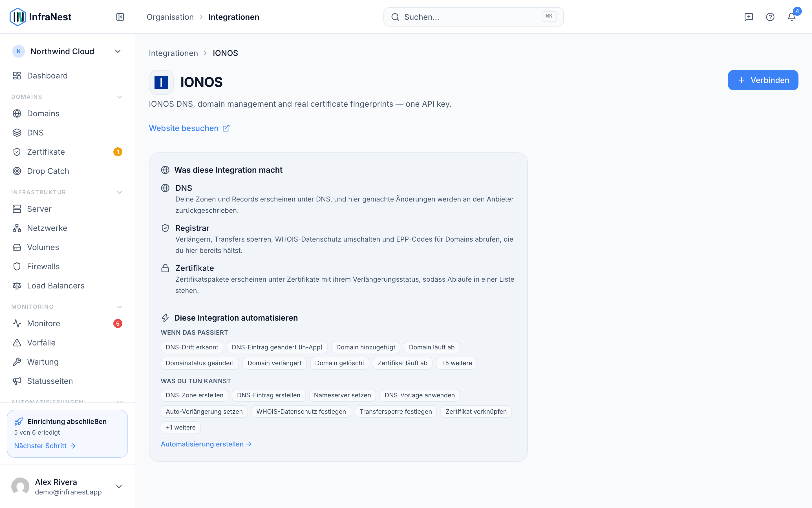Open the feedback message icon
This screenshot has height=508, width=812.
[749, 17]
